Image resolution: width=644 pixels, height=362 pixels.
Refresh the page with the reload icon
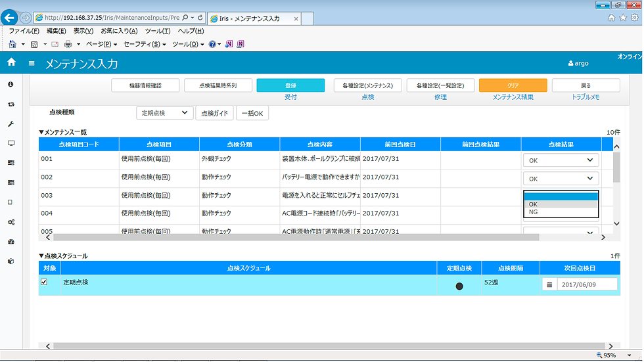pos(200,18)
